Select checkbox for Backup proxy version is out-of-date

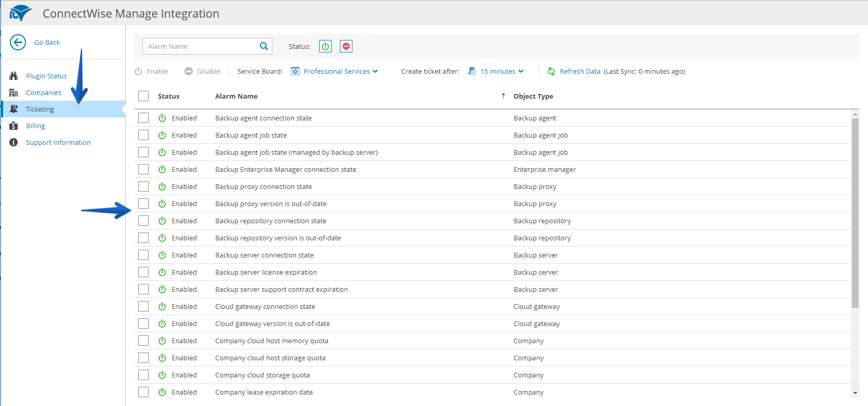coord(143,204)
